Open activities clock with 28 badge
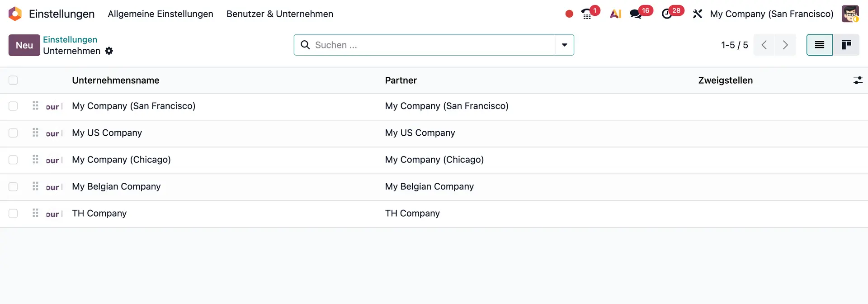868x304 pixels. point(667,14)
